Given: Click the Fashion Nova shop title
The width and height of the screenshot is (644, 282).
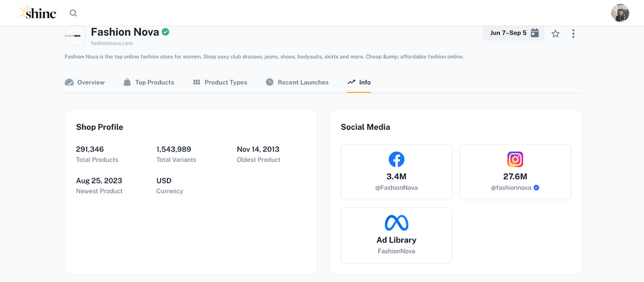Looking at the screenshot, I should [125, 32].
